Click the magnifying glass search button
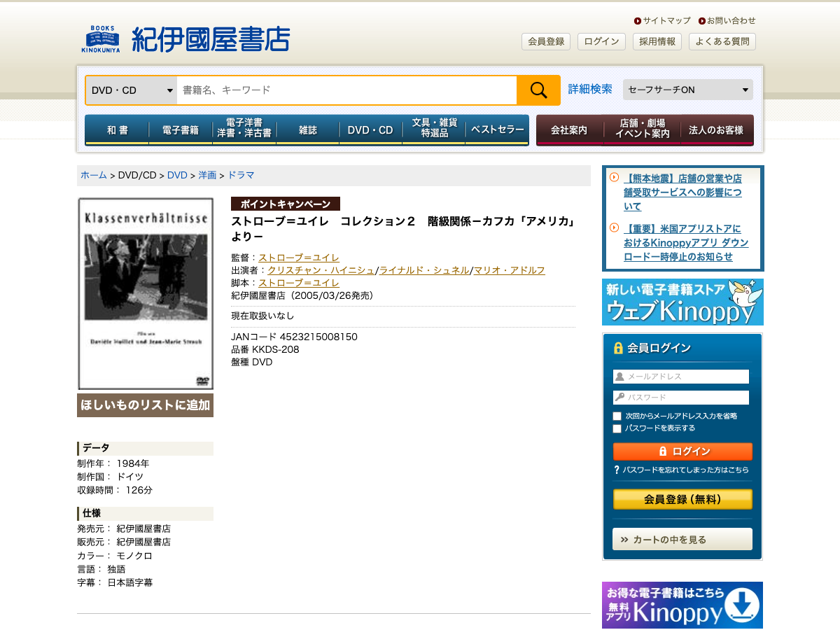The height and width of the screenshot is (630, 840). point(538,90)
